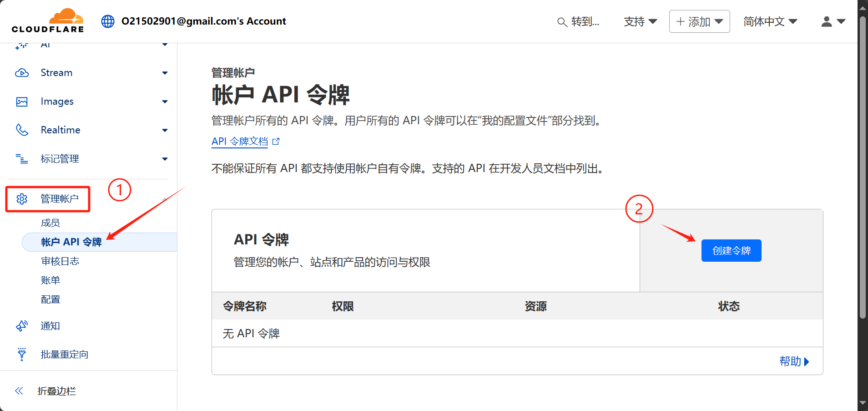Viewport: 868px width, 411px height.
Task: Expand the Stream sidebar section arrow
Action: click(165, 73)
